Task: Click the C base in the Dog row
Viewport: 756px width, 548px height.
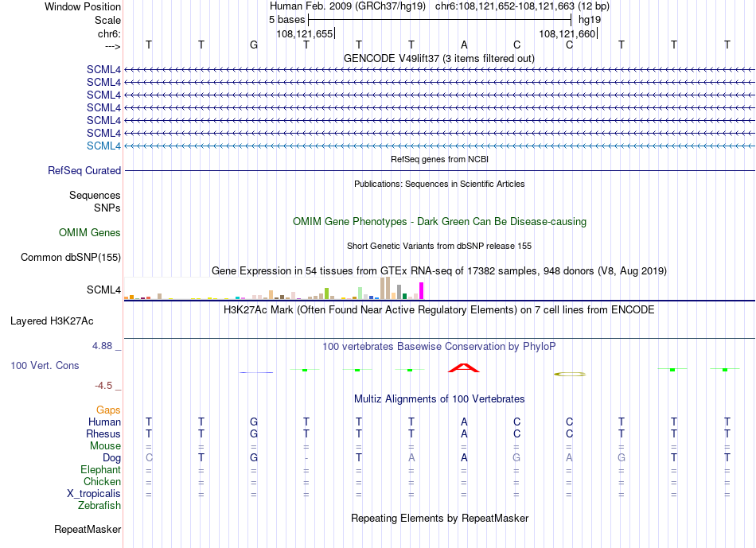Action: click(149, 458)
